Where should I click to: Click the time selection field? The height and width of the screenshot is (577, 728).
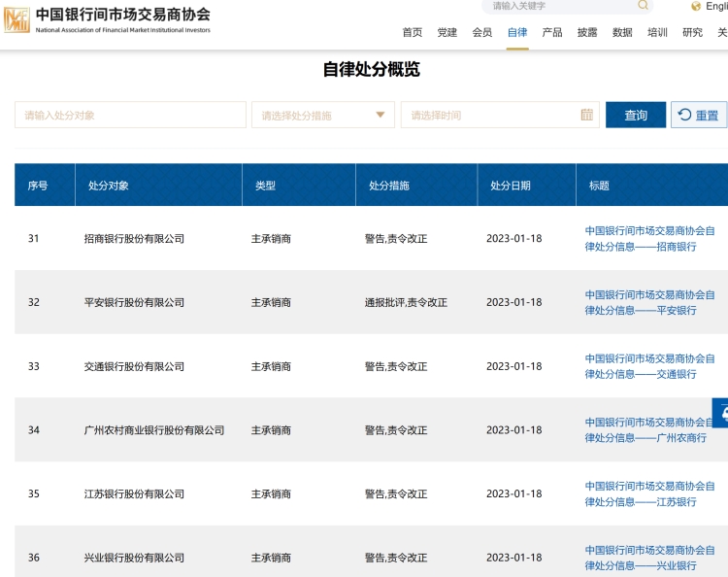coord(490,115)
